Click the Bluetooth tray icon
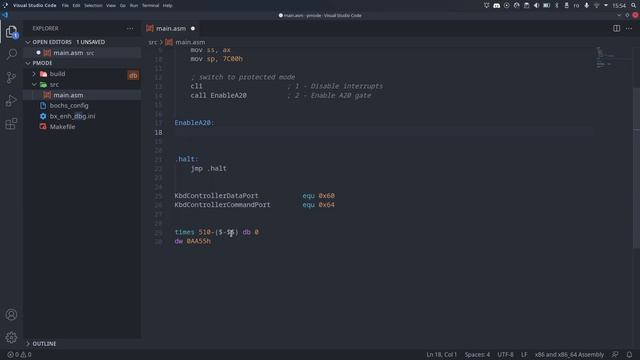The image size is (640, 360). pos(557,5)
